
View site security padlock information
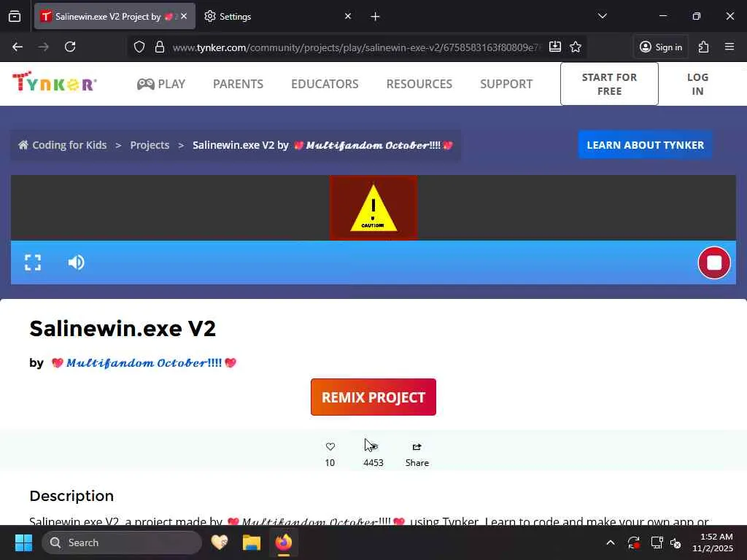click(x=160, y=47)
